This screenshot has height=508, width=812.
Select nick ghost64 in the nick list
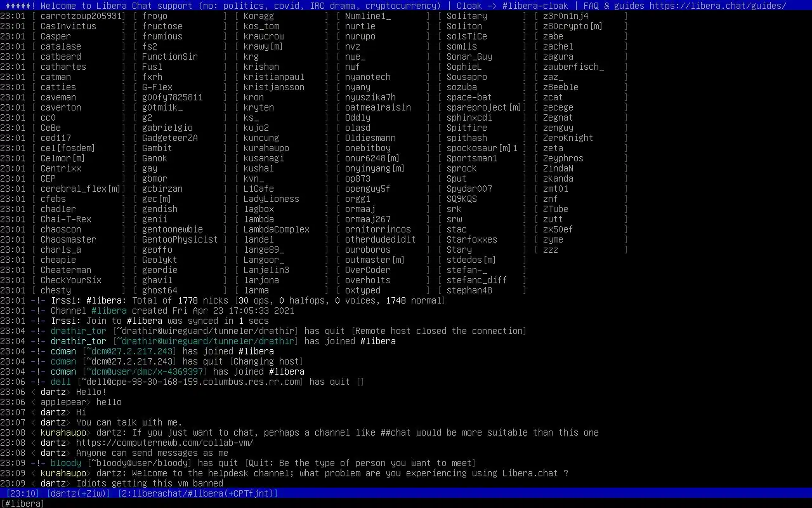pos(160,290)
